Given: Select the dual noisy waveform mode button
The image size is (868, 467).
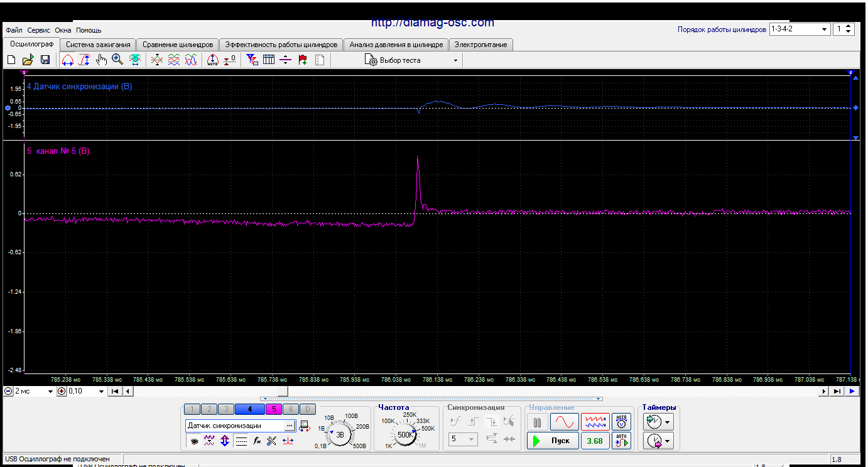Looking at the screenshot, I should (x=595, y=422).
